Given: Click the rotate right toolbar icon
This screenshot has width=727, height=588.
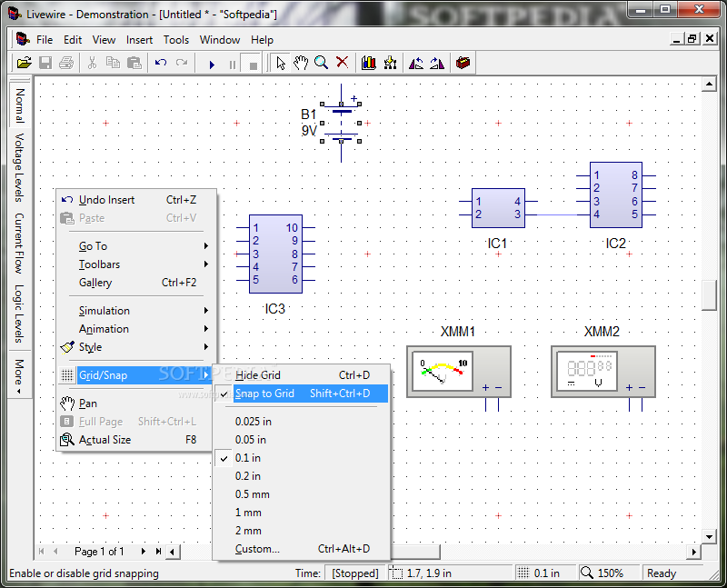Looking at the screenshot, I should pyautogui.click(x=437, y=63).
